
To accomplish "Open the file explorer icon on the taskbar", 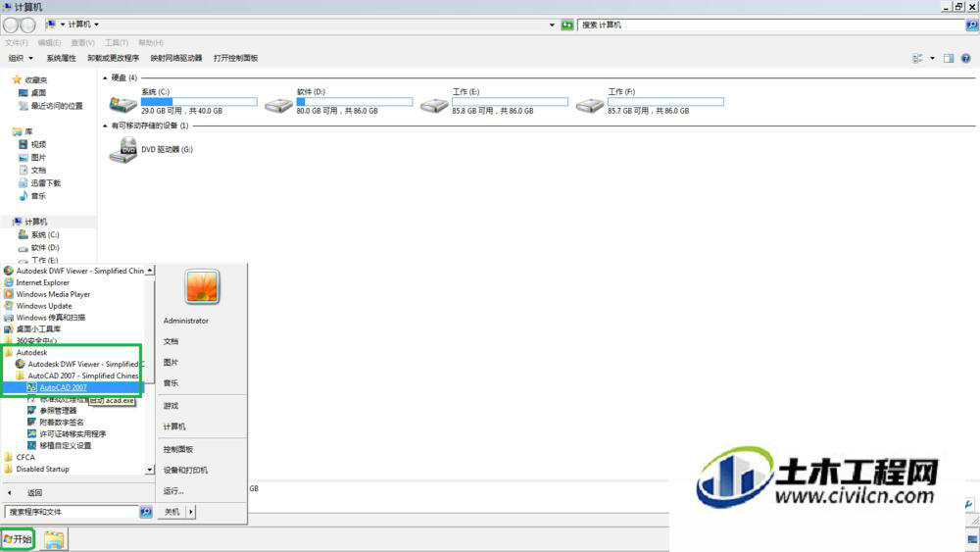I will [54, 539].
